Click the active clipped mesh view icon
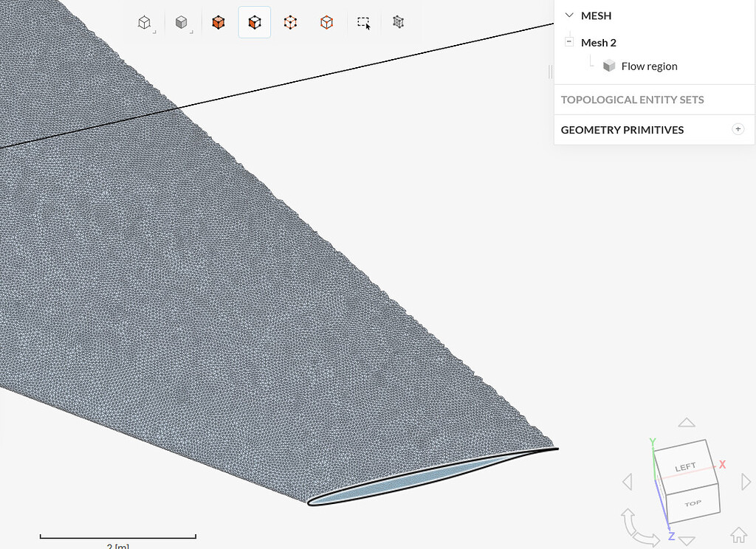Viewport: 756px width, 549px height. coord(254,22)
